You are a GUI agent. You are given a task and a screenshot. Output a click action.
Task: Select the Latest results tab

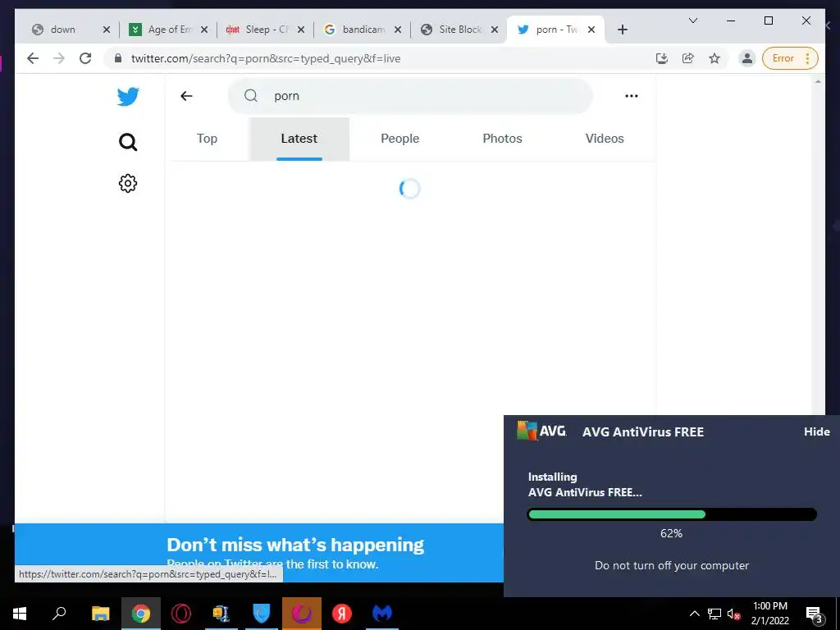(x=299, y=139)
